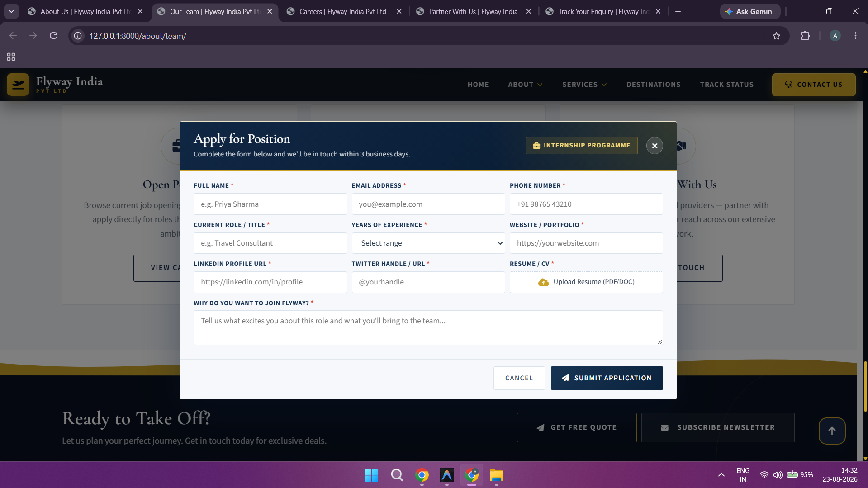Screen dimensions: 868x488
Task: Click the Website / Portfolio field
Action: tap(586, 243)
